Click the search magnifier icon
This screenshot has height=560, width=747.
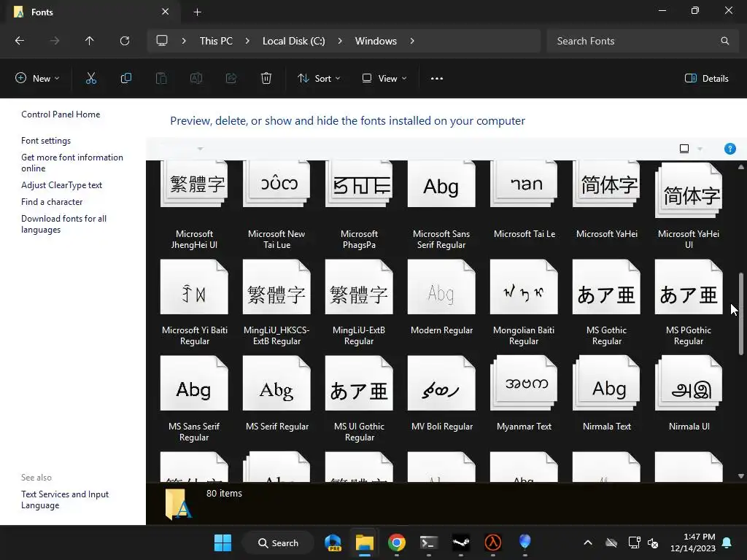[724, 41]
